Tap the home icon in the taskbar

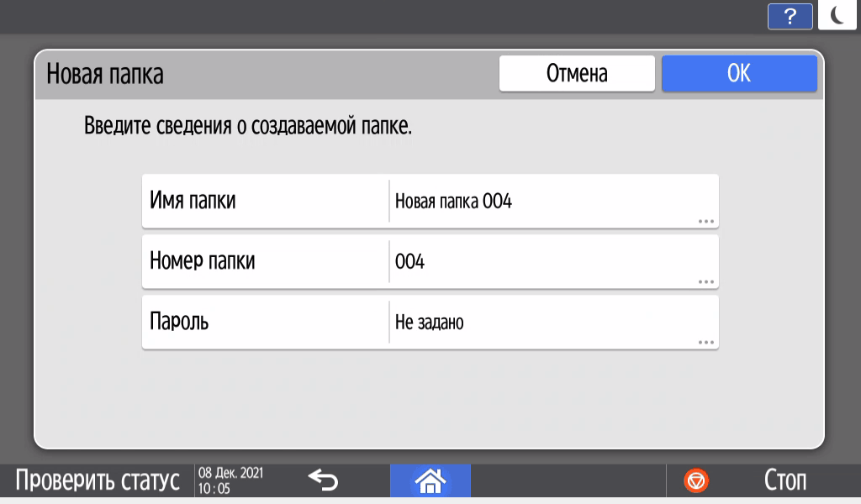click(x=430, y=480)
